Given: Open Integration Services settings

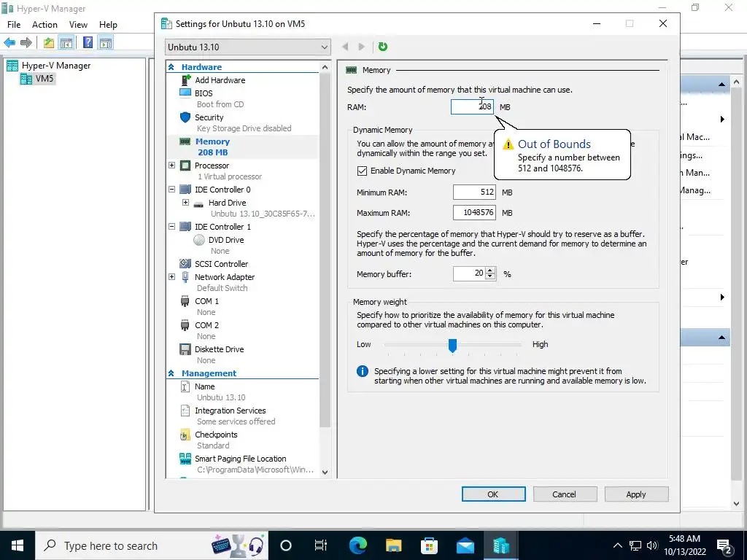Looking at the screenshot, I should coord(230,411).
